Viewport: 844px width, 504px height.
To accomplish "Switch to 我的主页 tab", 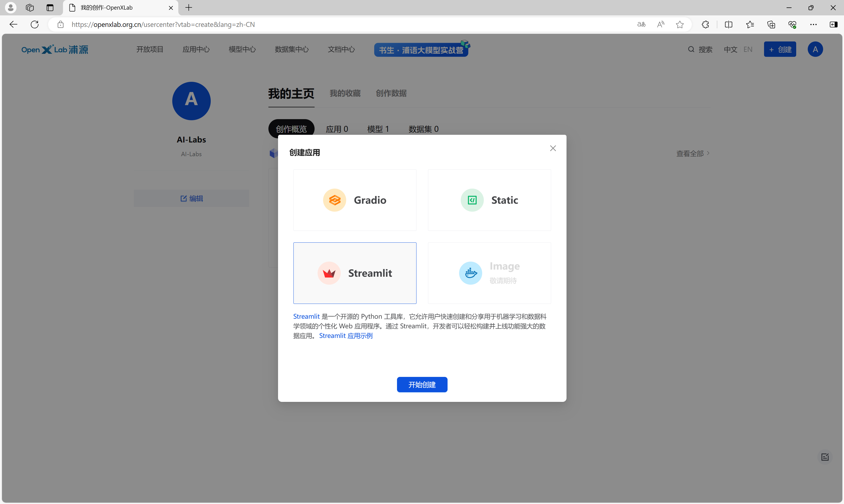I will (291, 94).
